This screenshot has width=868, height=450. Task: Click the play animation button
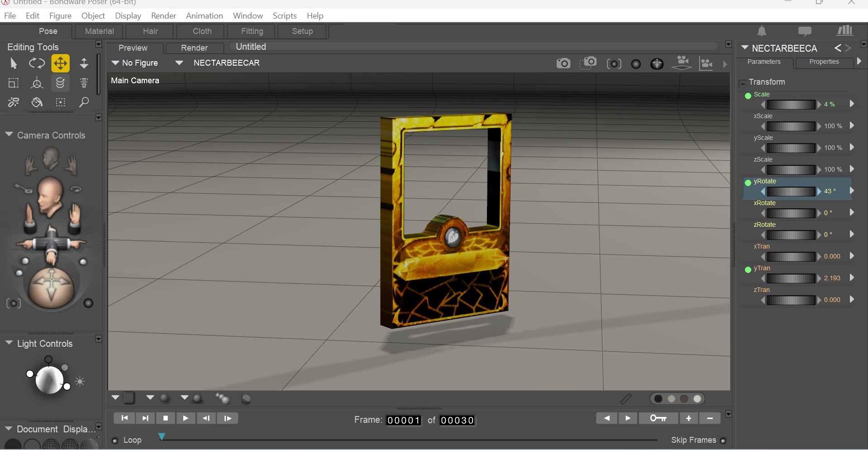[186, 418]
